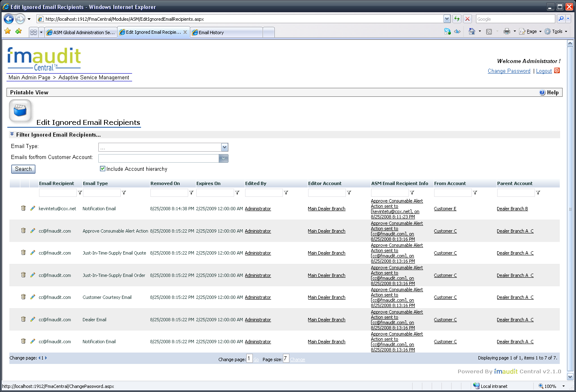Screen dimensions: 576x392
Task: Toggle Include Account hierarchy checkbox
Action: (102, 168)
